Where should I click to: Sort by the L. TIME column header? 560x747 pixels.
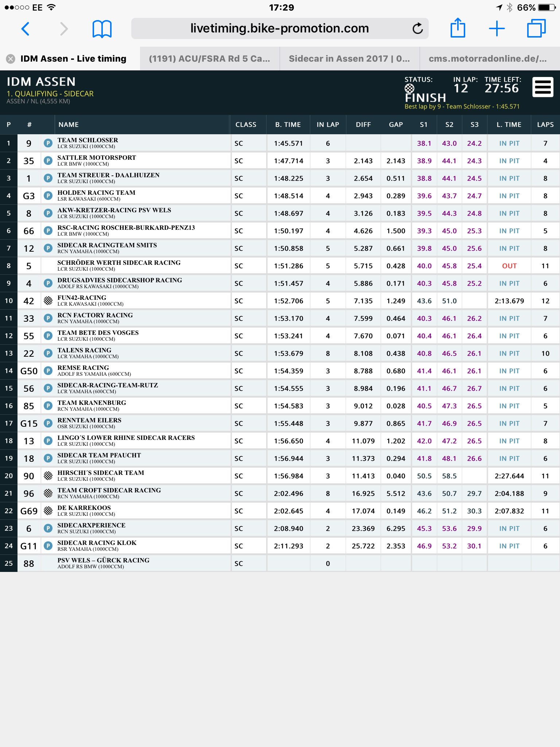click(x=509, y=125)
